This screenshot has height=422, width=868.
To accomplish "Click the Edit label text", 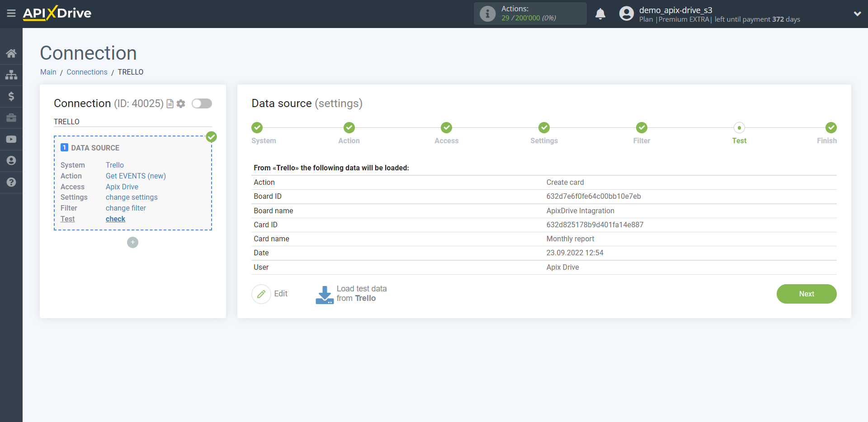I will (281, 294).
